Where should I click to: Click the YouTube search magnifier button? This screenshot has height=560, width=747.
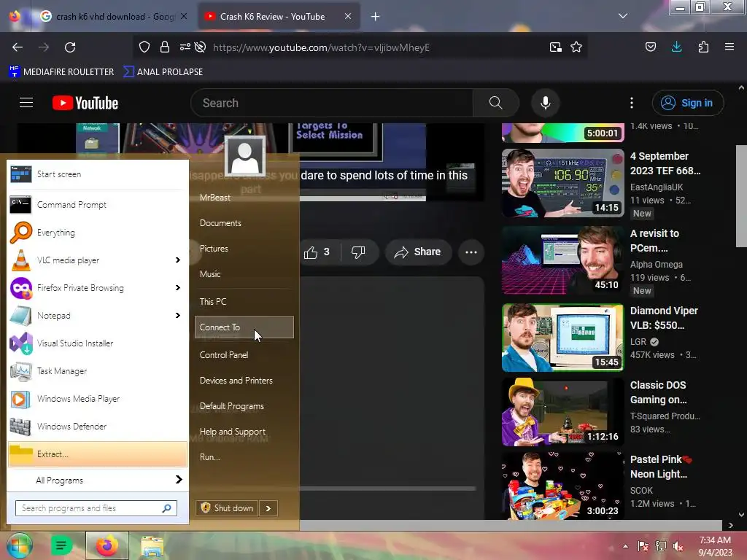click(x=495, y=103)
